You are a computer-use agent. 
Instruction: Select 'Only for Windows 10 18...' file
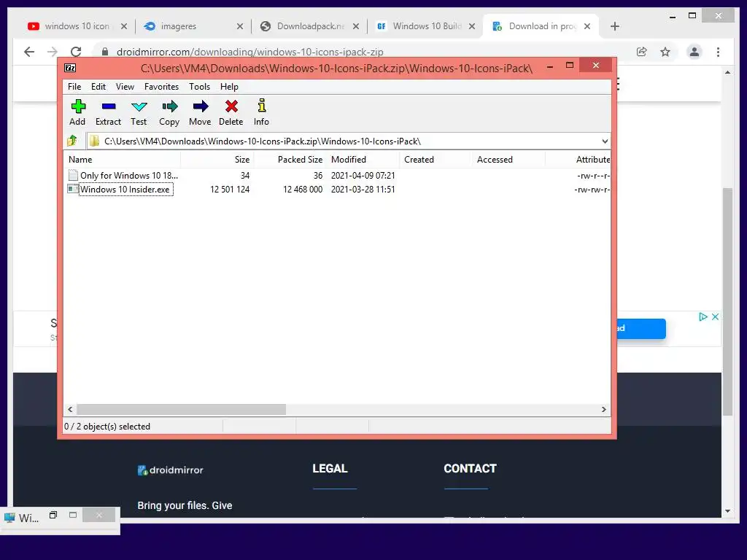128,175
